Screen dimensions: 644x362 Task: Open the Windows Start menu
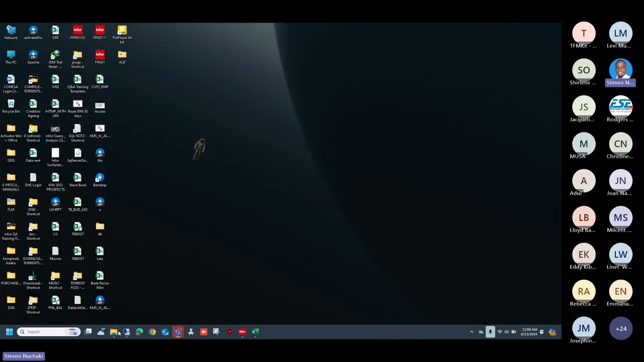click(x=9, y=332)
